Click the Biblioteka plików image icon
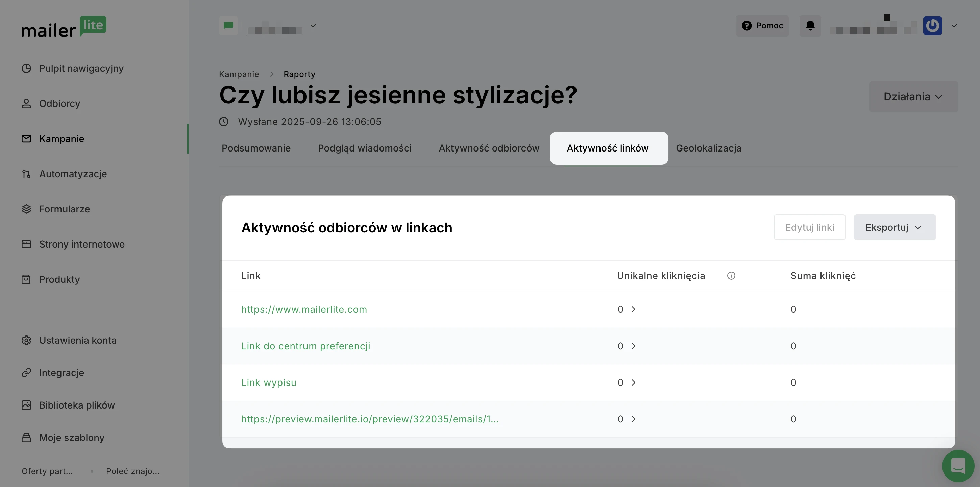This screenshot has width=980, height=487. (x=26, y=405)
